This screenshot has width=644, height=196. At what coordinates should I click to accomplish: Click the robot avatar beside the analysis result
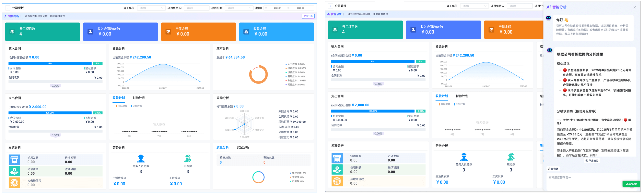click(549, 50)
